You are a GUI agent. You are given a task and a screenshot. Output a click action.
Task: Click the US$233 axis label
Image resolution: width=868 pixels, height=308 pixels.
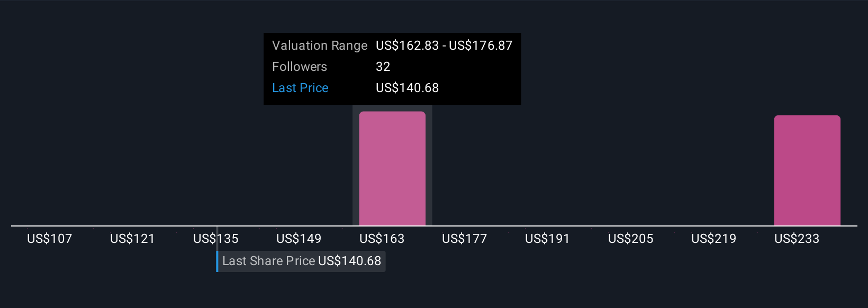(797, 239)
